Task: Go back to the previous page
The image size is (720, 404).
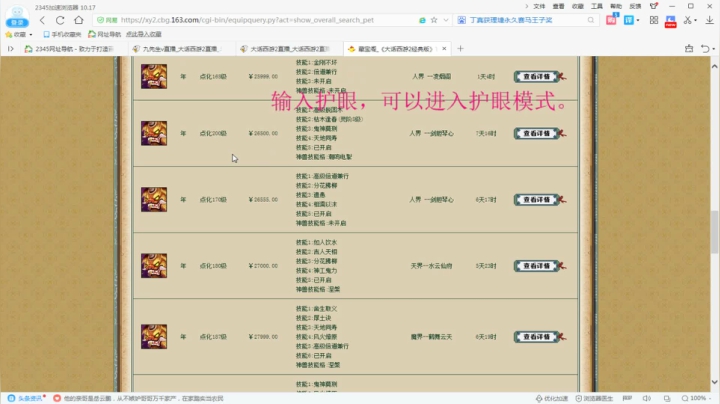Action: [42, 20]
